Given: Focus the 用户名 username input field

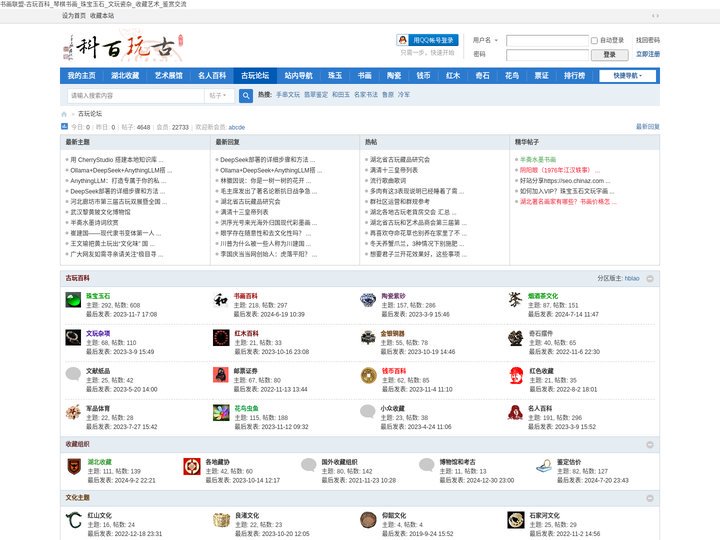Looking at the screenshot, I should tap(547, 40).
